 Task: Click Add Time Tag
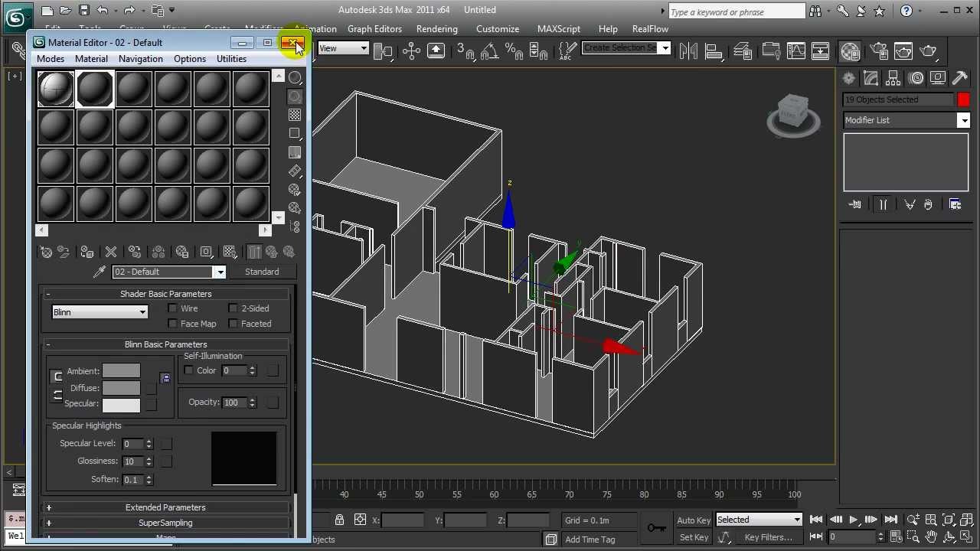pos(590,540)
